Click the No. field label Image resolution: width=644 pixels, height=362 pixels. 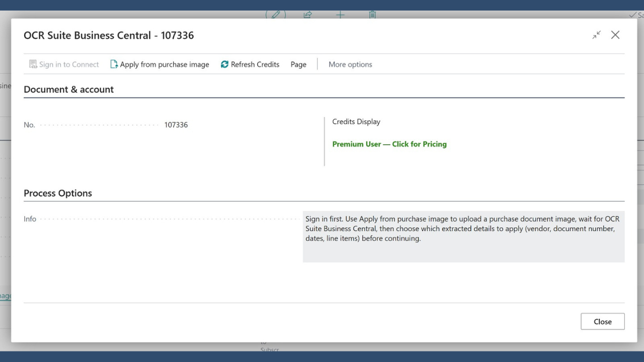[29, 125]
